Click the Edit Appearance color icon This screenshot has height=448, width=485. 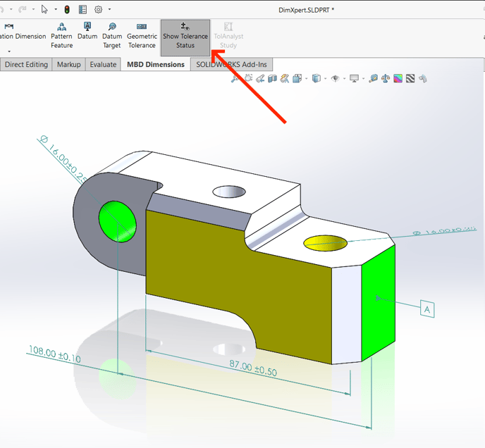tap(398, 78)
